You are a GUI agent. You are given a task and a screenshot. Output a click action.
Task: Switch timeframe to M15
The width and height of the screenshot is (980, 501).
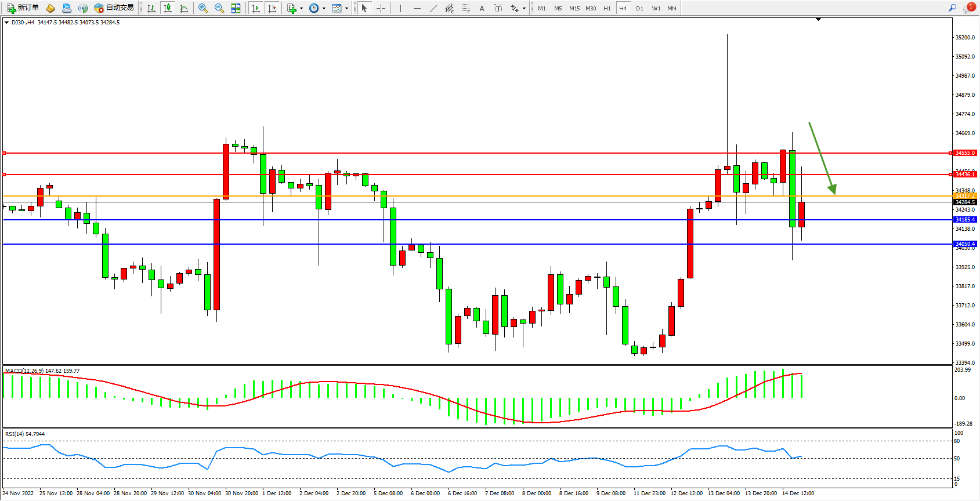[x=574, y=8]
